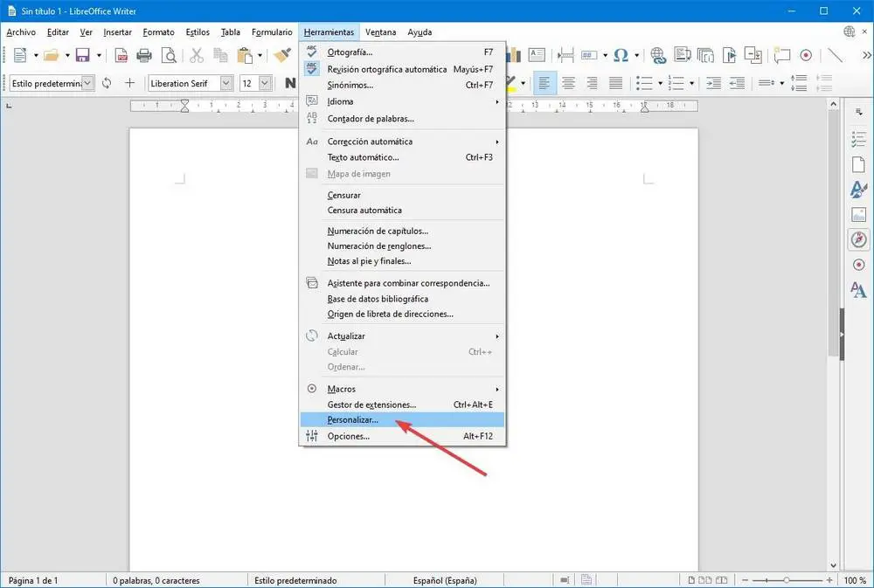
Task: Toggle left text alignment
Action: 544,84
